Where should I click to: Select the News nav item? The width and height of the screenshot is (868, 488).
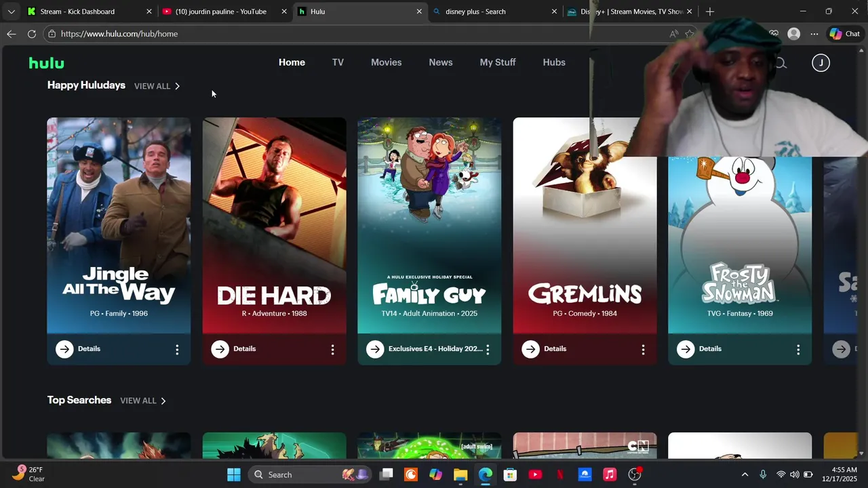441,62
